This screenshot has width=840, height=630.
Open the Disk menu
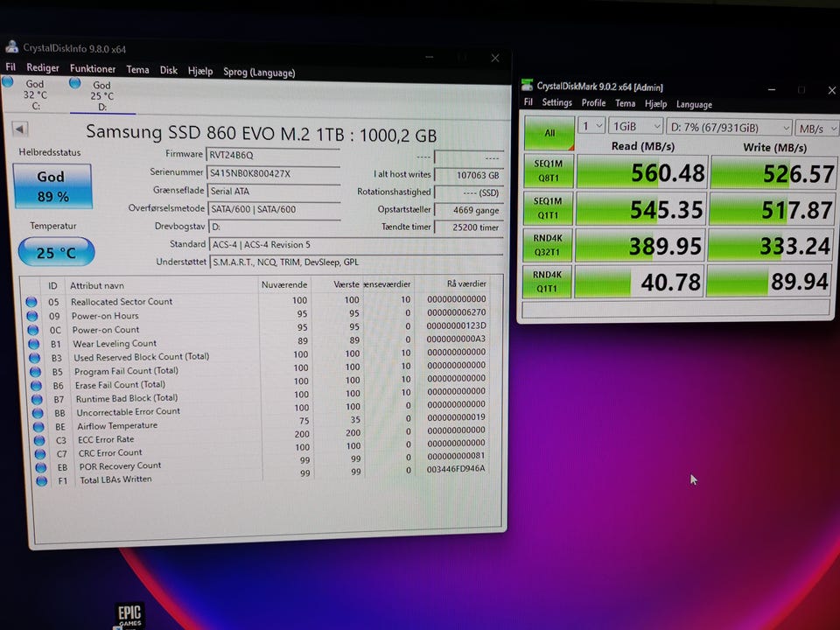[169, 70]
